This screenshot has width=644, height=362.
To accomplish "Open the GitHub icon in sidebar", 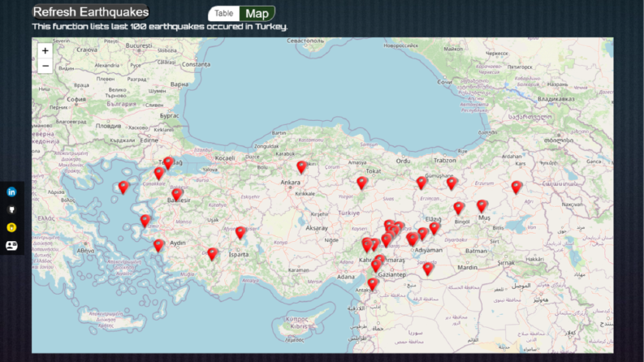I will click(x=11, y=209).
